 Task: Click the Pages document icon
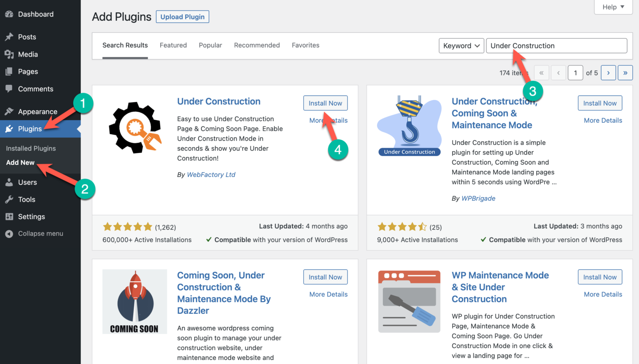pos(9,71)
